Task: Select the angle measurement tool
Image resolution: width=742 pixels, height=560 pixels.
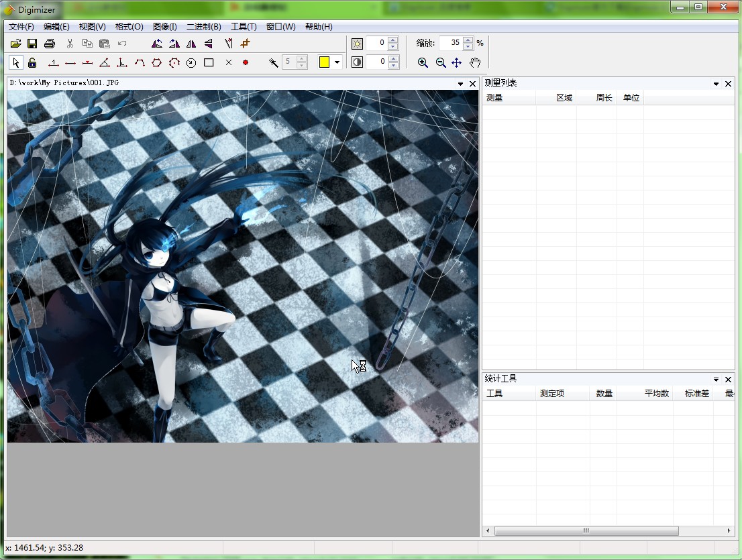Action: [x=104, y=62]
